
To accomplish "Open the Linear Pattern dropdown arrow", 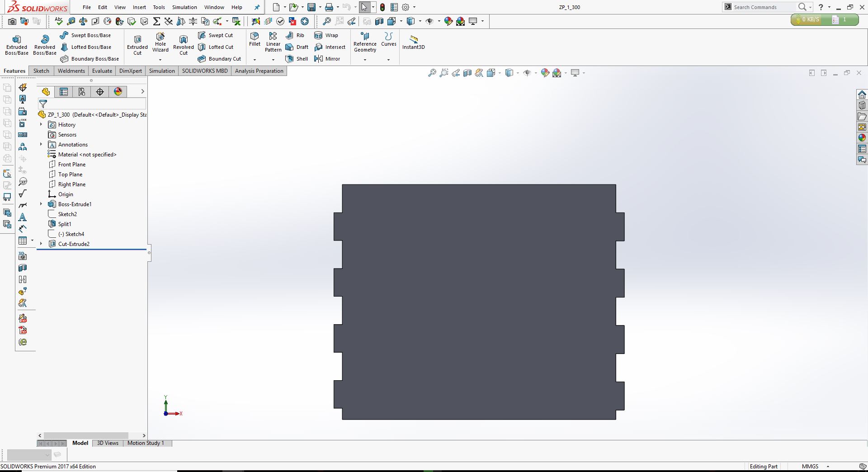I will point(273,60).
